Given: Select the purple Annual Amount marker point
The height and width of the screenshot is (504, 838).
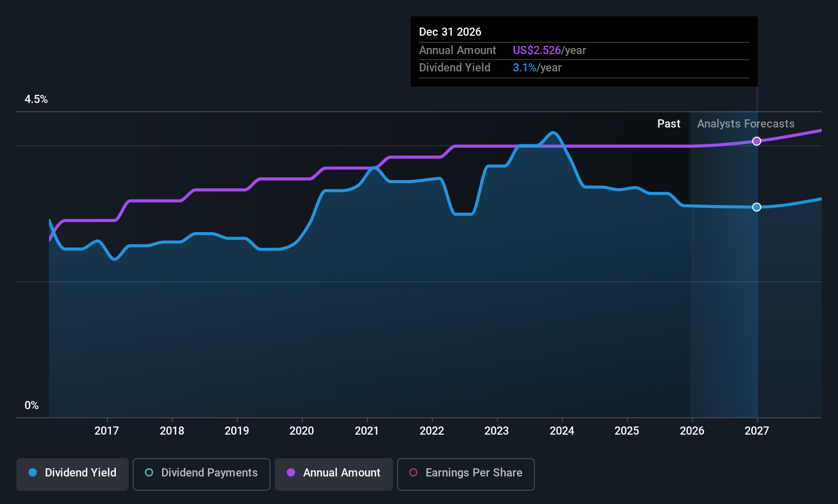Looking at the screenshot, I should click(x=757, y=141).
